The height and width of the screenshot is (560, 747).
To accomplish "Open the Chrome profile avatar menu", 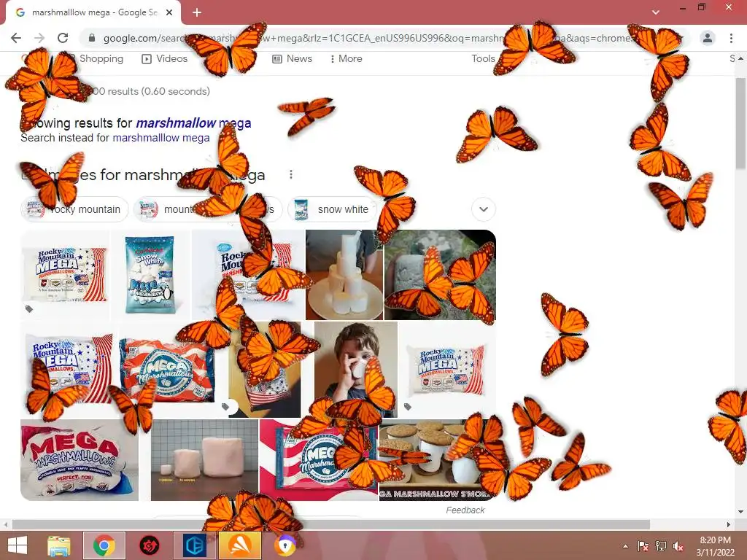I will point(708,38).
